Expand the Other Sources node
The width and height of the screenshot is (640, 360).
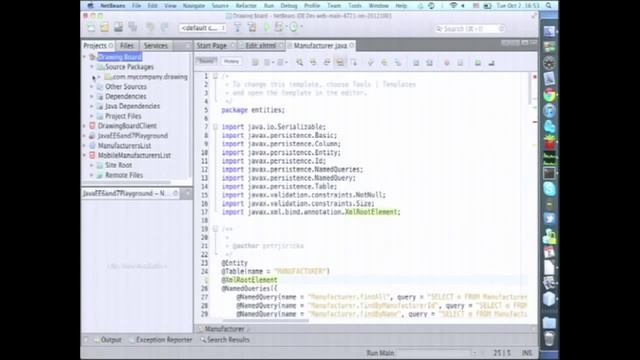[92, 87]
